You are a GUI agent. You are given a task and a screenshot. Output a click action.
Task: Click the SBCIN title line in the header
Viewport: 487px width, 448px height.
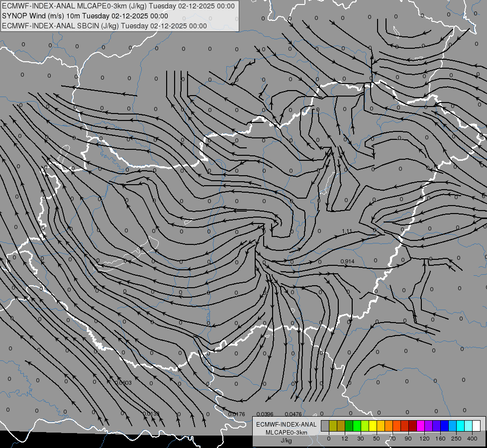coord(104,26)
